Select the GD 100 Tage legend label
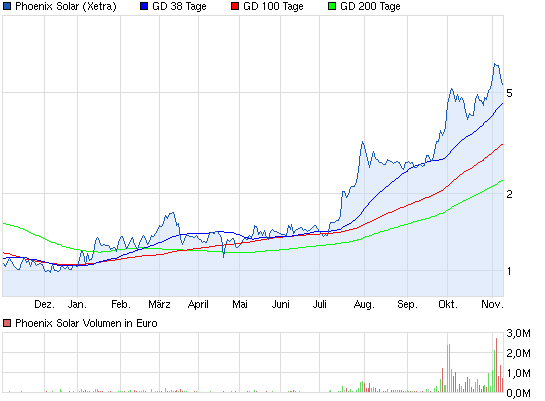Viewport: 545px width, 401px height. [273, 6]
